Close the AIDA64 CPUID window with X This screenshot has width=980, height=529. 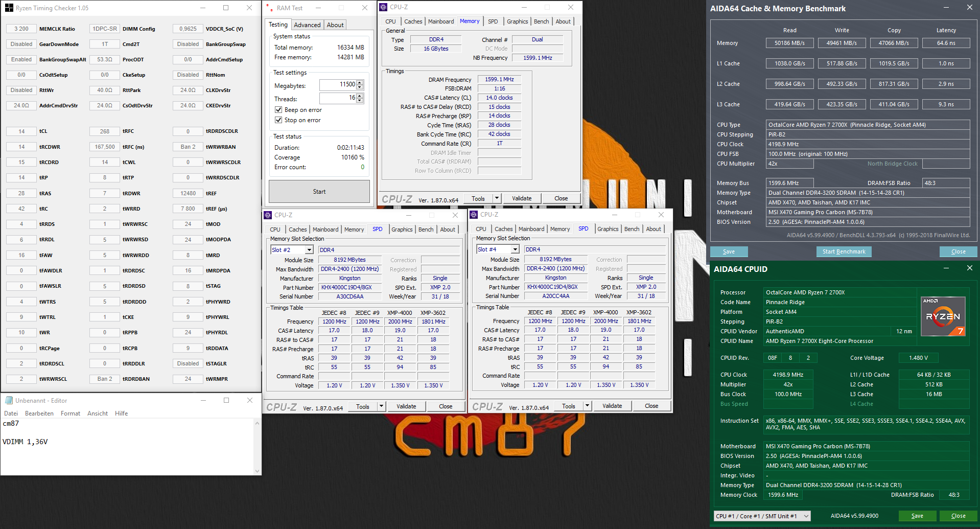[x=969, y=268]
